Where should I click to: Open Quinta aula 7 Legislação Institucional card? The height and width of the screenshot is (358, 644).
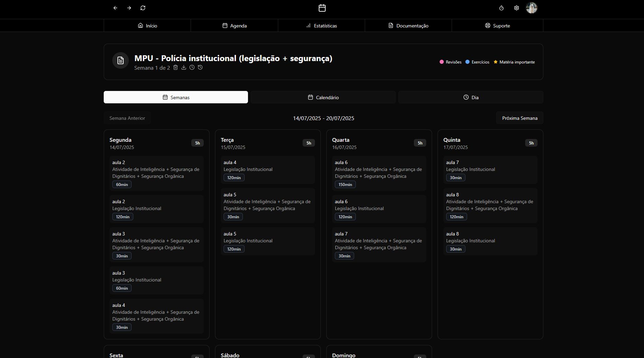click(x=490, y=170)
